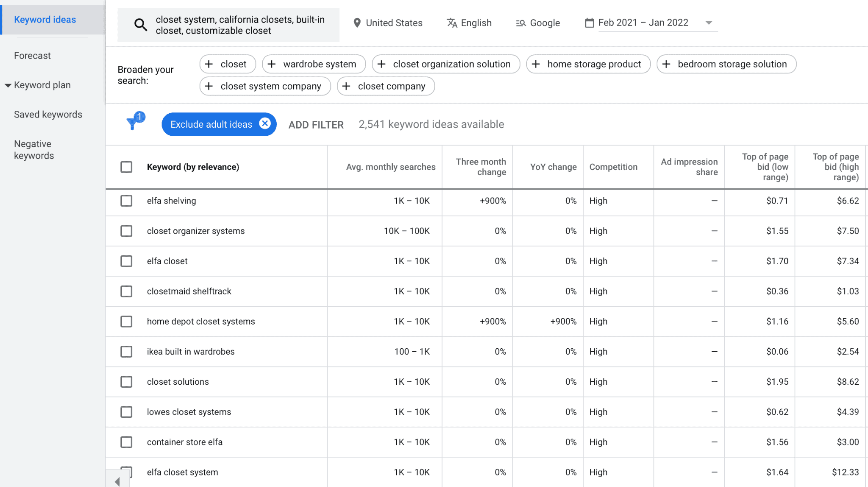The height and width of the screenshot is (487, 868).
Task: Collapse the Keyword plan section
Action: 8,85
